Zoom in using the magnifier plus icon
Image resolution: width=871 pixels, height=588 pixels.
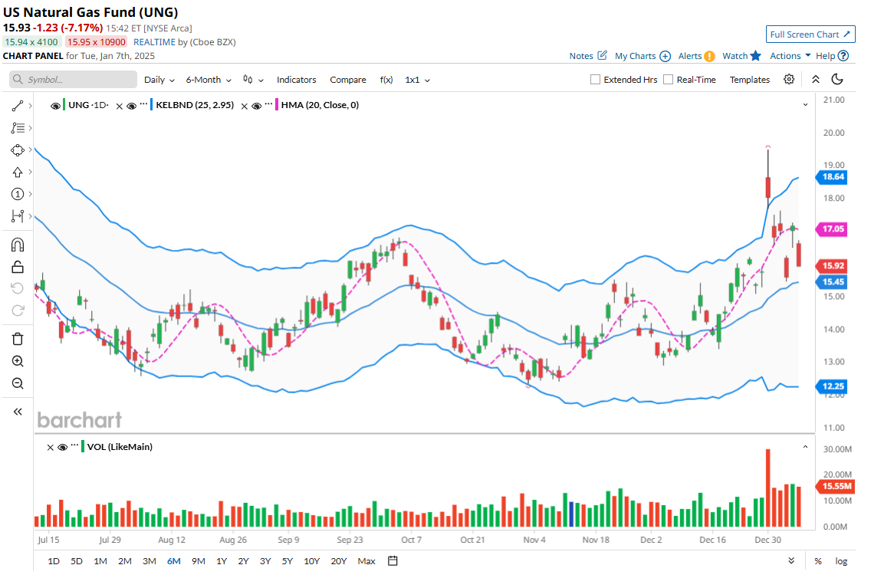(x=18, y=361)
